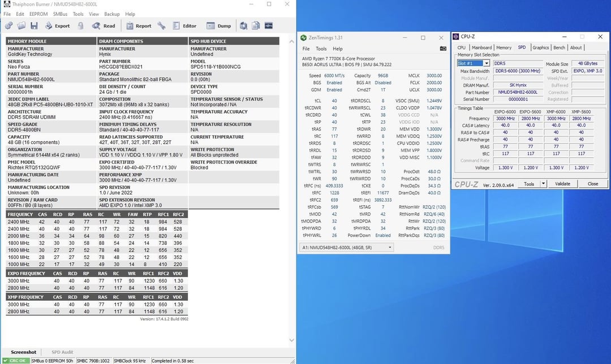Select the SPD tab in CPU-Z
This screenshot has width=611, height=364.
click(x=522, y=47)
